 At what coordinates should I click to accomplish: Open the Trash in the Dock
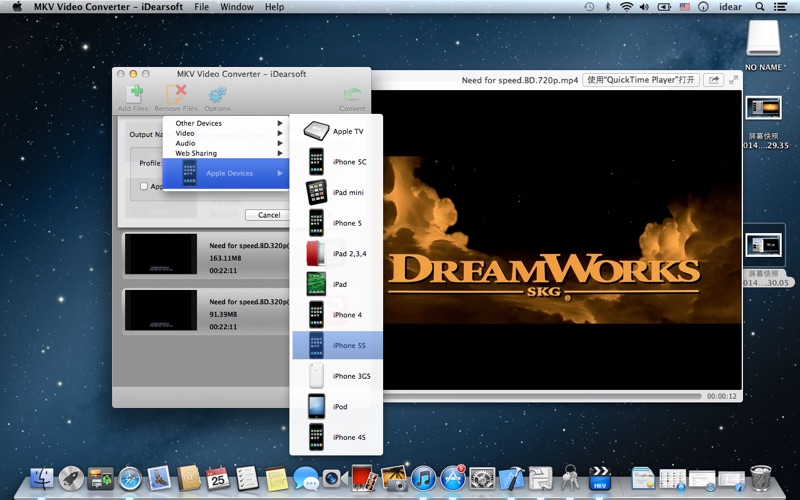pyautogui.click(x=761, y=478)
